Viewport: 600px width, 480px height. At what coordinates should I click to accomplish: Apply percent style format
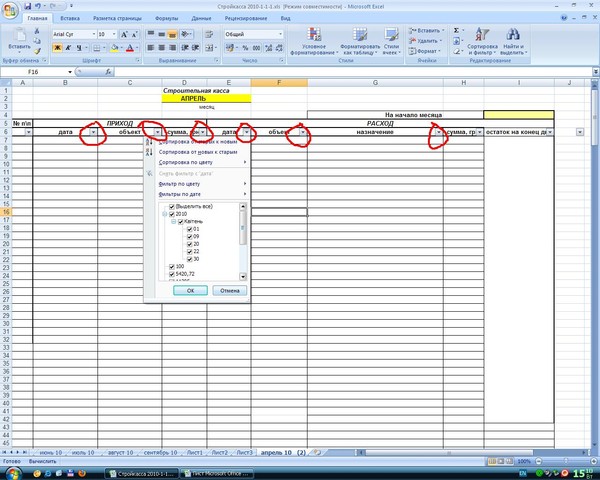coord(245,48)
